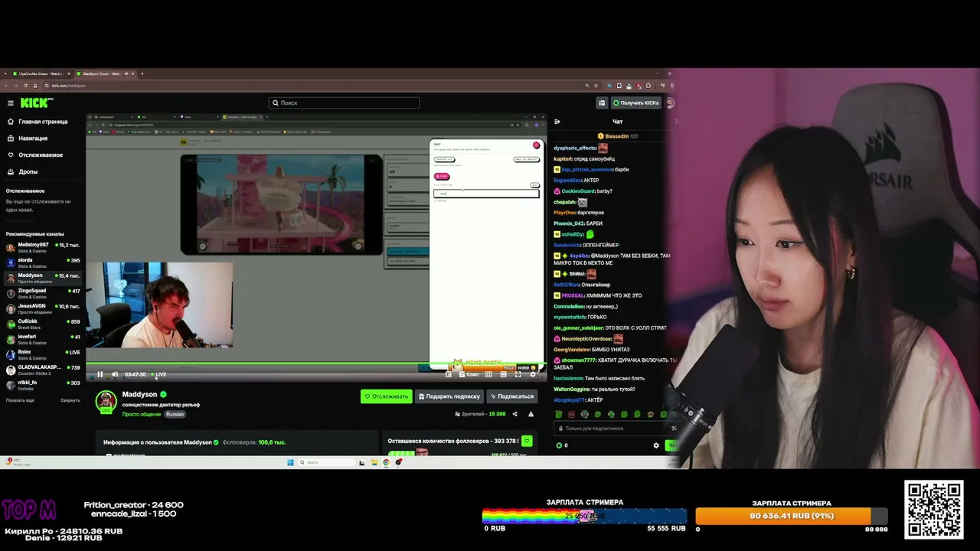Open the Kick hamburger sidebar menu
The image size is (980, 551).
point(11,103)
